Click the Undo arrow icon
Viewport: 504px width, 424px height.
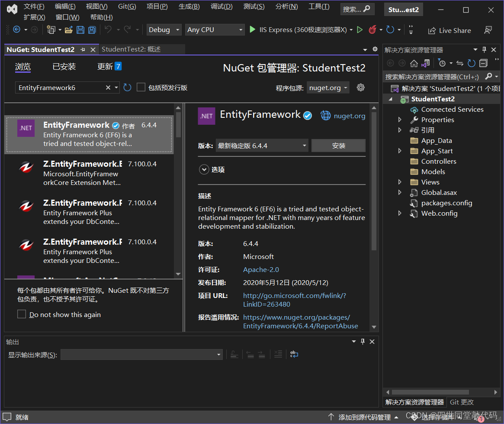tap(108, 29)
